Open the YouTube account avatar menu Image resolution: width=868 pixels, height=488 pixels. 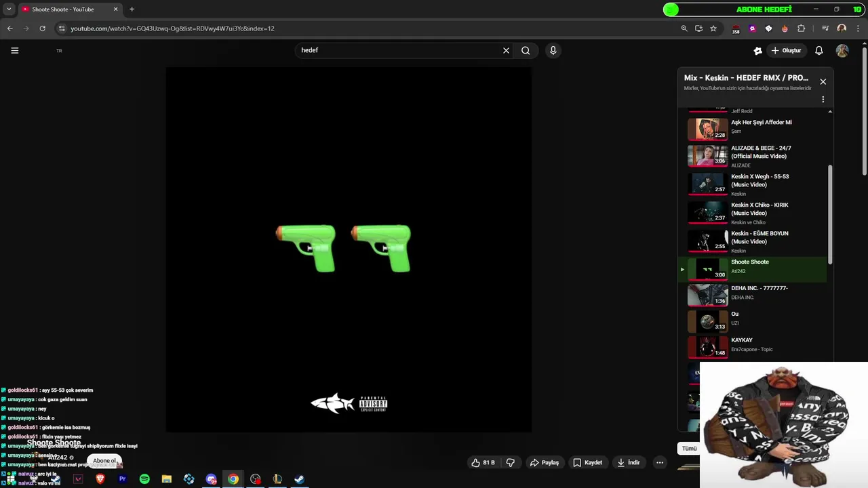point(842,51)
